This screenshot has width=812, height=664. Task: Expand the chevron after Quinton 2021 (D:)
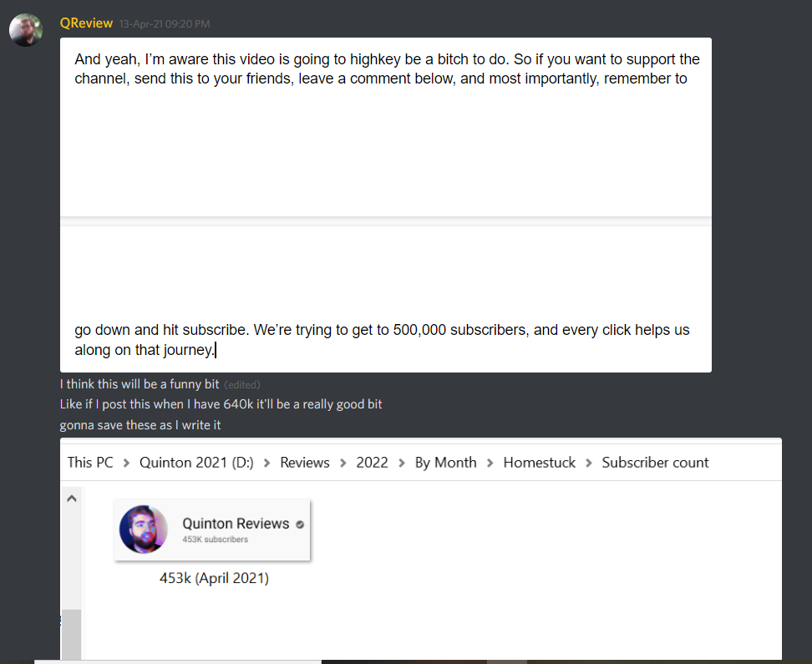(x=266, y=463)
